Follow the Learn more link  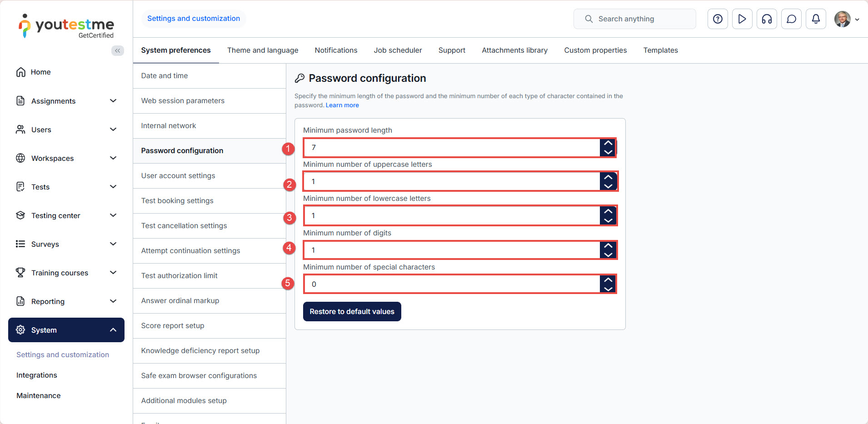pyautogui.click(x=342, y=105)
